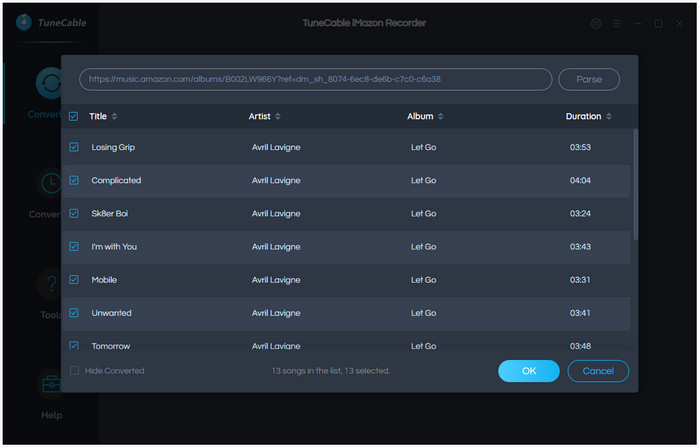This screenshot has height=448, width=700.
Task: Enable the Hide Converted checkbox
Action: pos(74,371)
